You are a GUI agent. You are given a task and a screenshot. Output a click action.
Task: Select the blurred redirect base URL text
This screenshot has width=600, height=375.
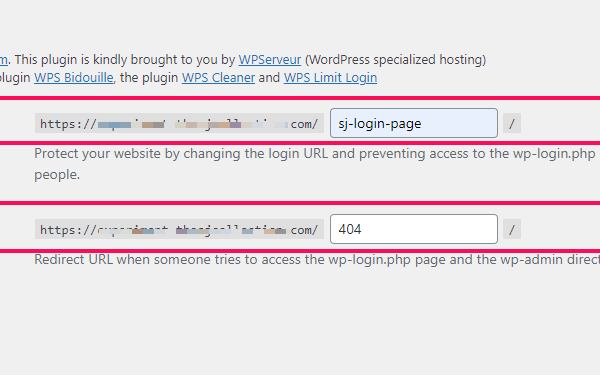[x=179, y=229]
